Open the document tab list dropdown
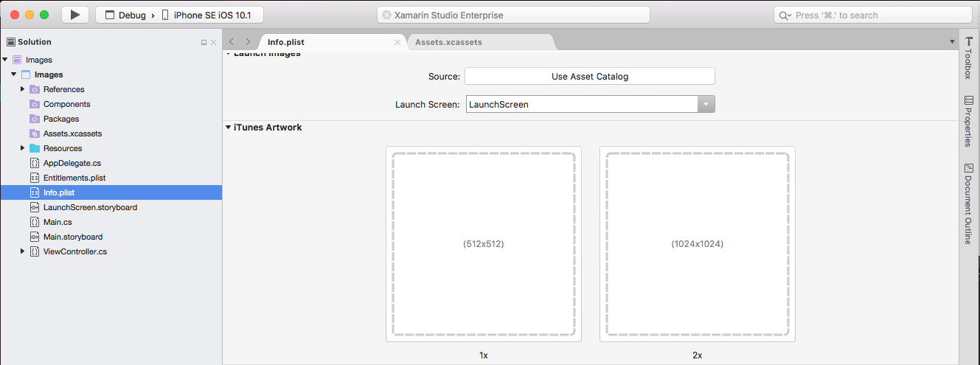This screenshot has height=365, width=980. (952, 42)
